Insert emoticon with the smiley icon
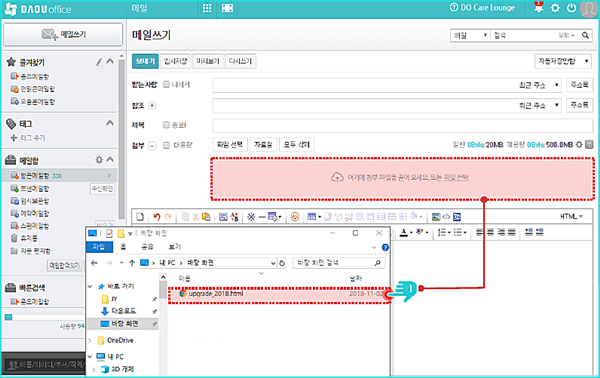Viewport: 600px width, 378px height. click(x=295, y=217)
